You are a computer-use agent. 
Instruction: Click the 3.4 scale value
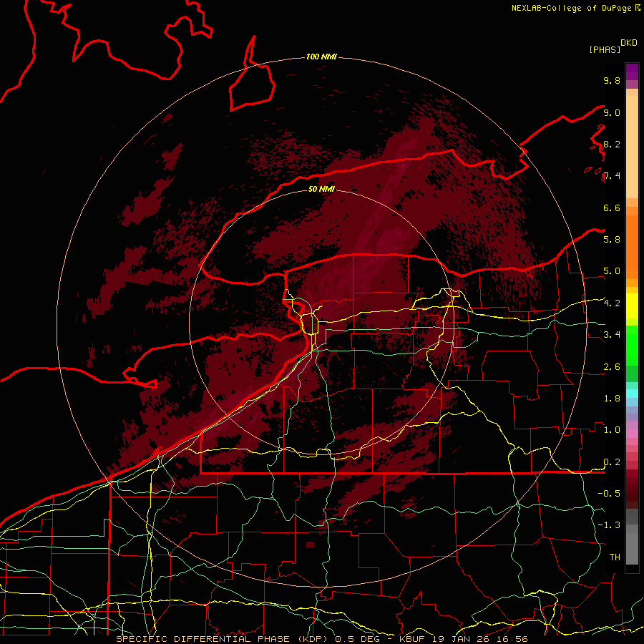tap(612, 335)
